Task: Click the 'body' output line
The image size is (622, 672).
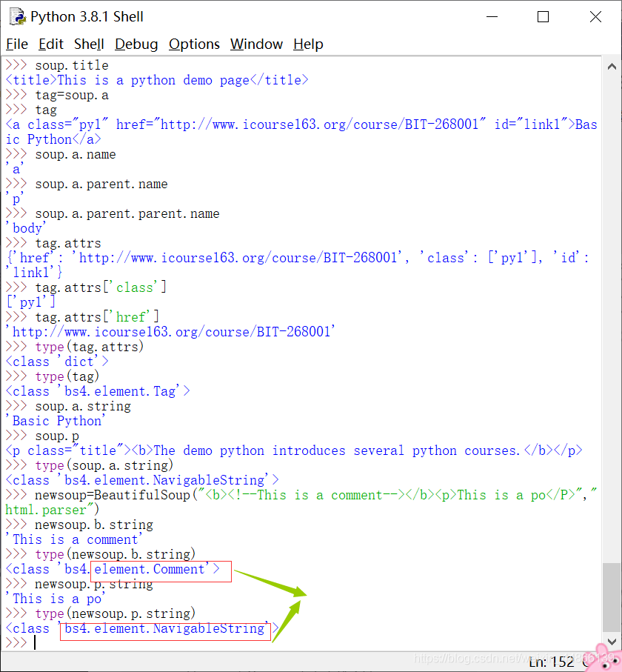Action: [x=26, y=228]
